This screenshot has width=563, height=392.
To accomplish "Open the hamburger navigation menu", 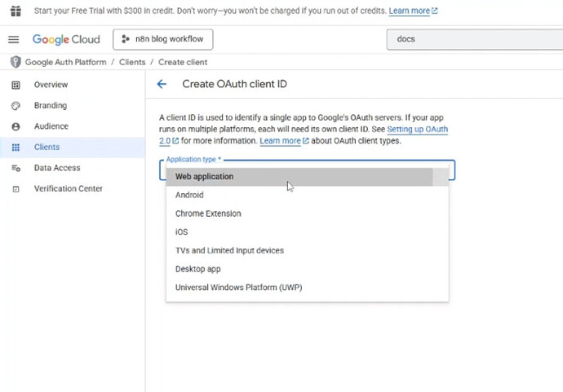I will coord(14,39).
